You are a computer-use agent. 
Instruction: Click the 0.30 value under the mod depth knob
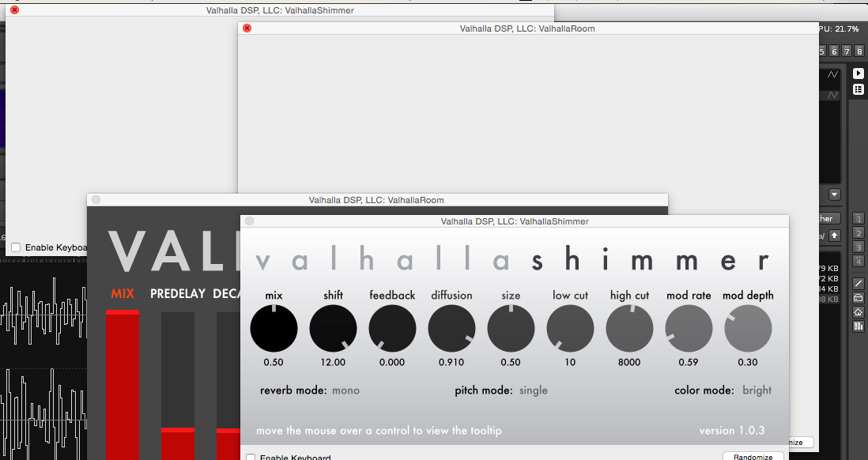click(x=748, y=362)
